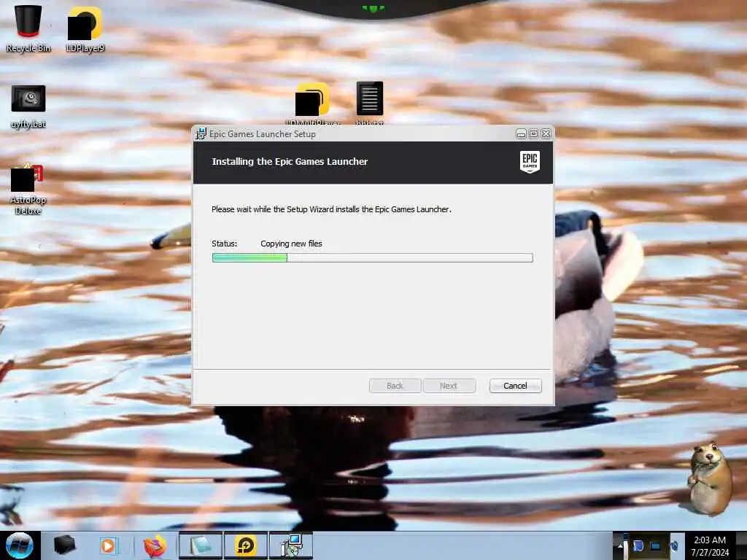Click the installer icon in the setup title bar

201,134
